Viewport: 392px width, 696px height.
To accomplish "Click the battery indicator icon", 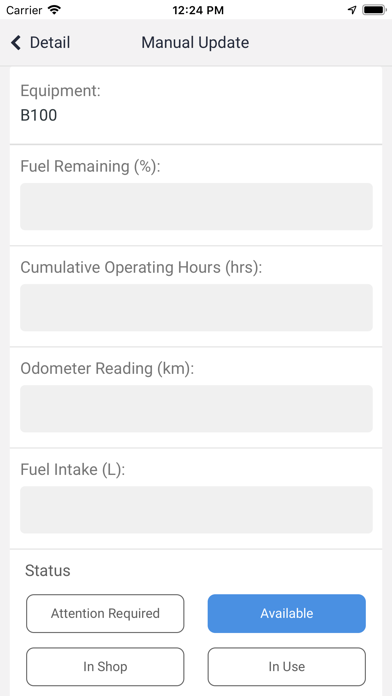I will click(374, 10).
